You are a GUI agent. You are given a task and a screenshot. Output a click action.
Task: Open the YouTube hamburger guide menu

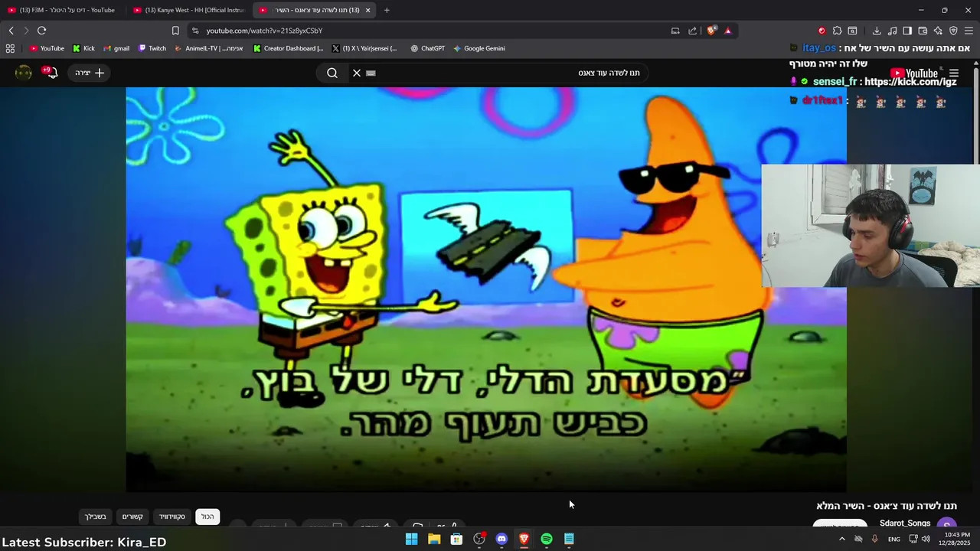(x=954, y=73)
